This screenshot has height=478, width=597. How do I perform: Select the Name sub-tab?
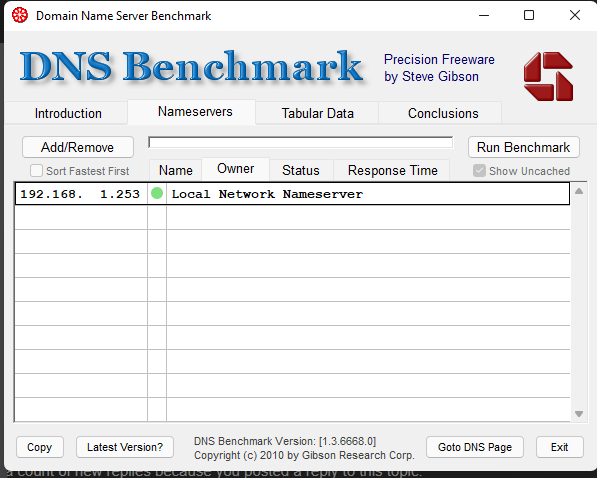[x=176, y=170]
